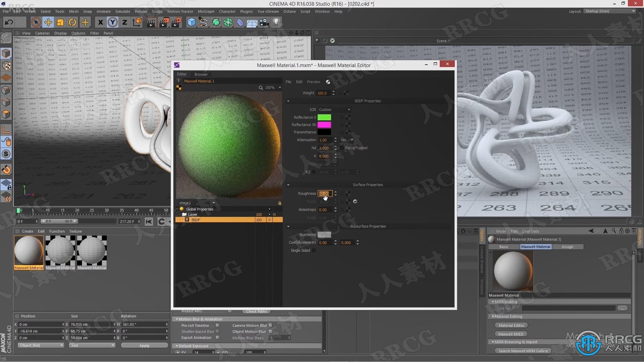Select the Move tool icon

click(x=48, y=22)
